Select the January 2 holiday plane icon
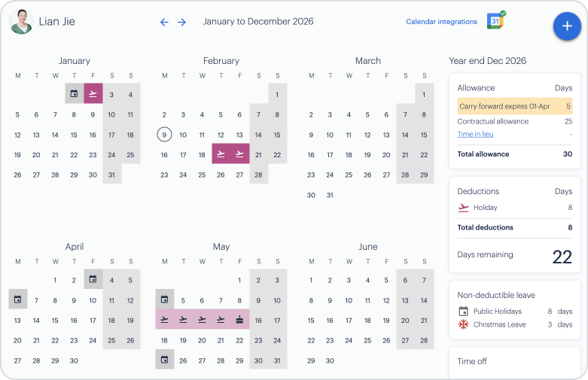 tap(93, 94)
